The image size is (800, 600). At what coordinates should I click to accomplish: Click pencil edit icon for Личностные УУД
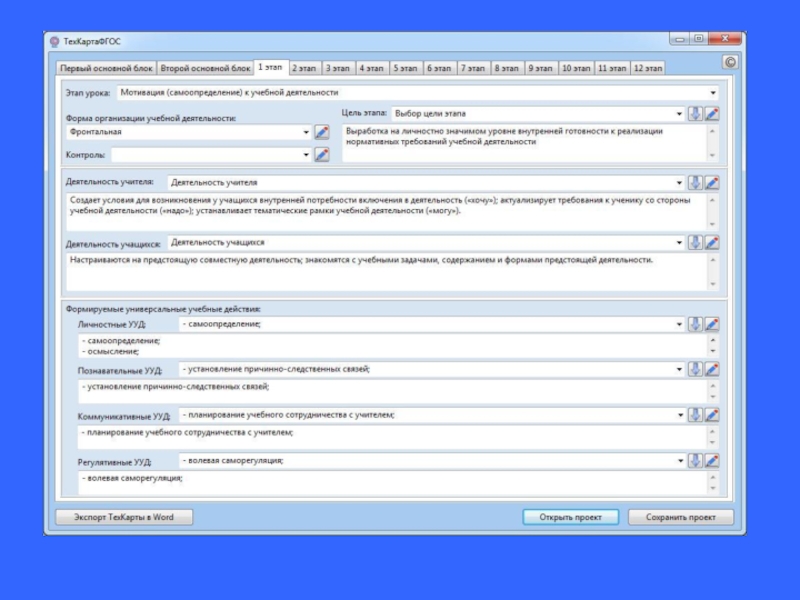(x=712, y=324)
